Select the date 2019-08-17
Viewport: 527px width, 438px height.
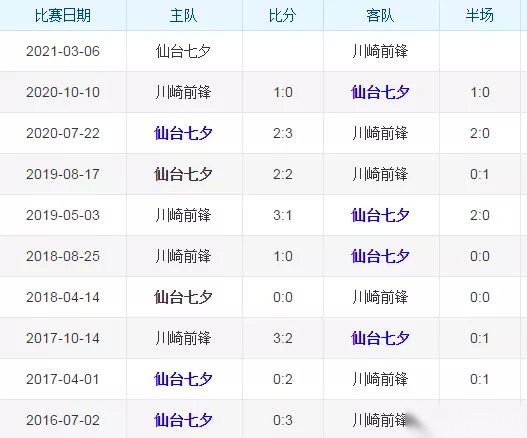click(63, 174)
